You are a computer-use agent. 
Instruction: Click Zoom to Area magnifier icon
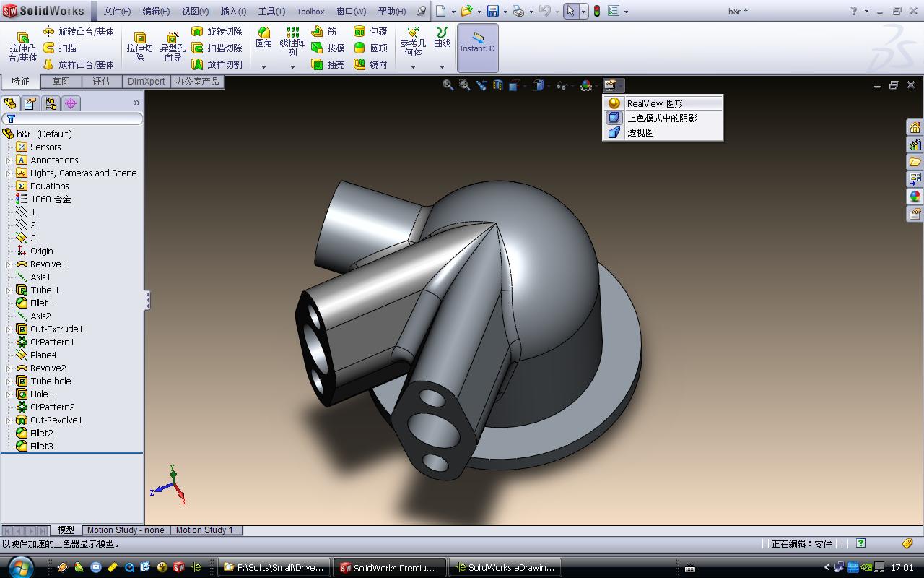pos(465,85)
